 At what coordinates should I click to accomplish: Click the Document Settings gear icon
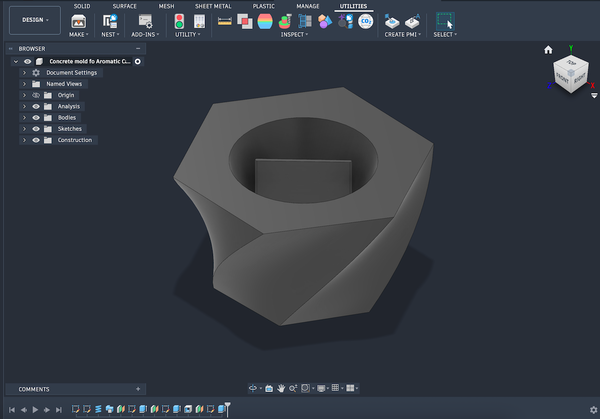click(x=36, y=73)
